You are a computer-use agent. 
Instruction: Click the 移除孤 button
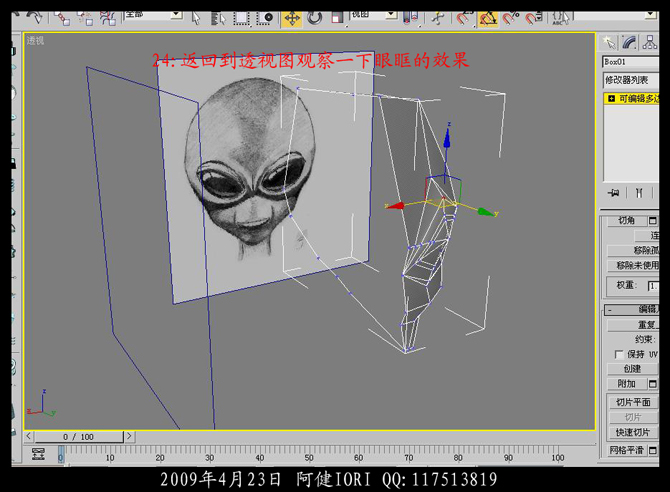click(x=633, y=250)
